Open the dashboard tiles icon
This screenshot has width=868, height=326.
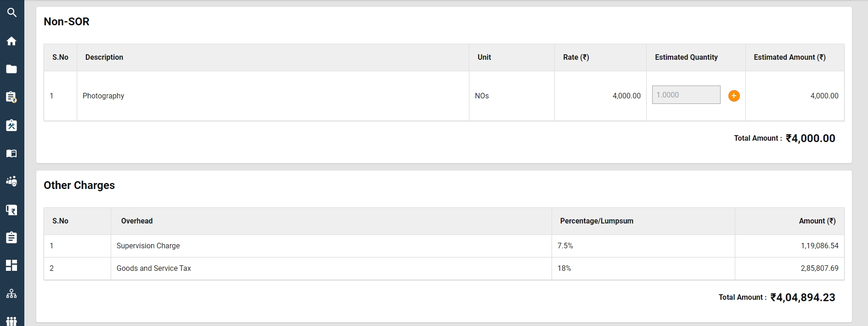pyautogui.click(x=12, y=265)
